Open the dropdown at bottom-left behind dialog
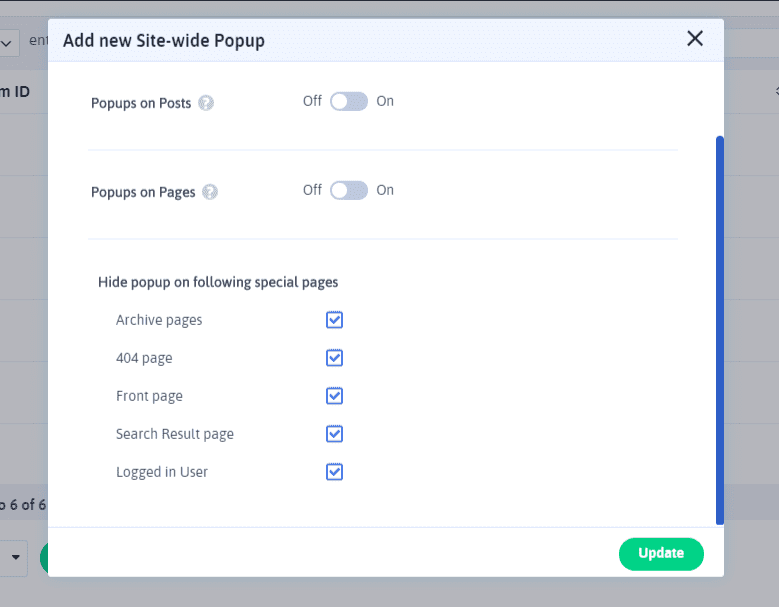779x607 pixels. (x=14, y=557)
